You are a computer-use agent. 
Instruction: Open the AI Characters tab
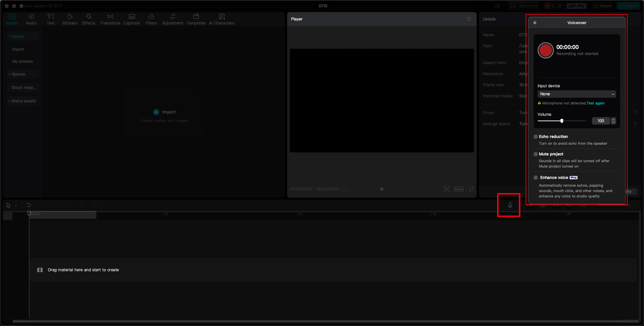(221, 20)
